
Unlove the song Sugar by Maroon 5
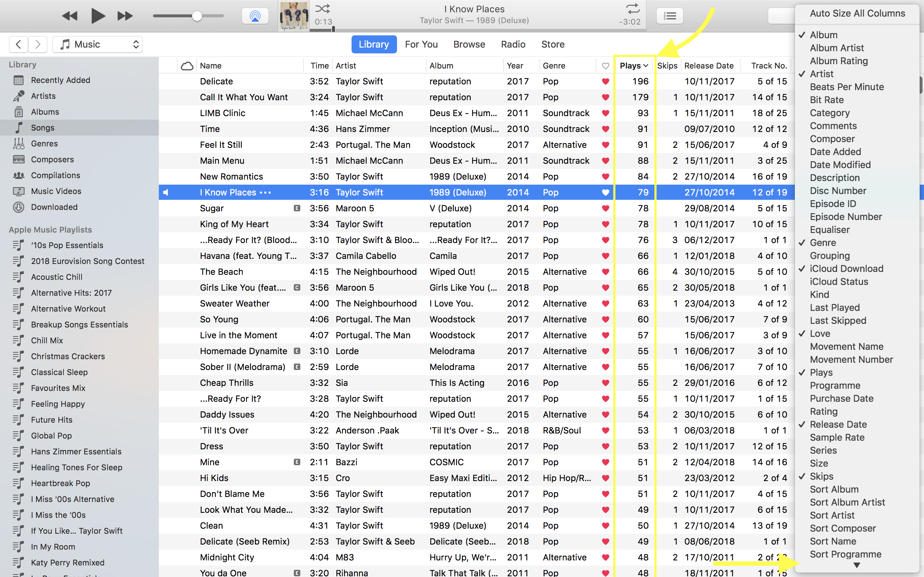point(605,208)
